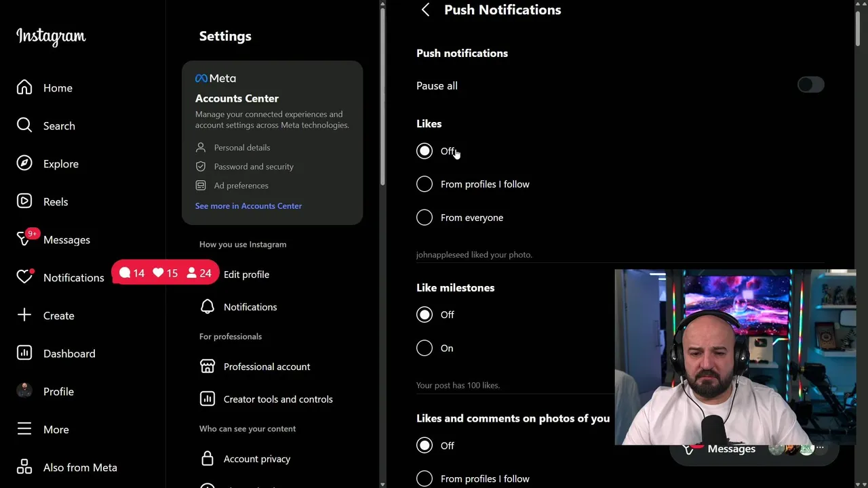This screenshot has height=488, width=868.
Task: Click Ad preferences icon
Action: (x=201, y=185)
